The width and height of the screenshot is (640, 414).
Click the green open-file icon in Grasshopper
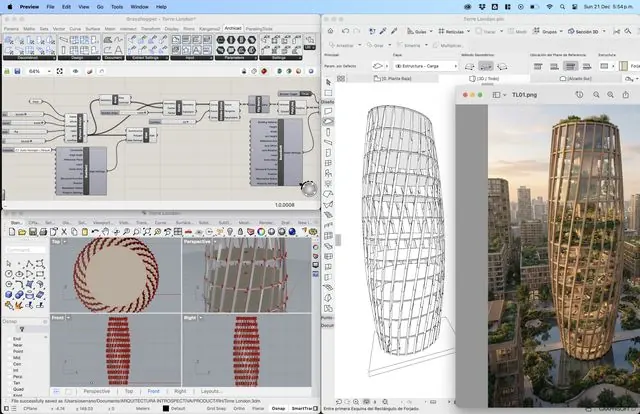(x=7, y=71)
